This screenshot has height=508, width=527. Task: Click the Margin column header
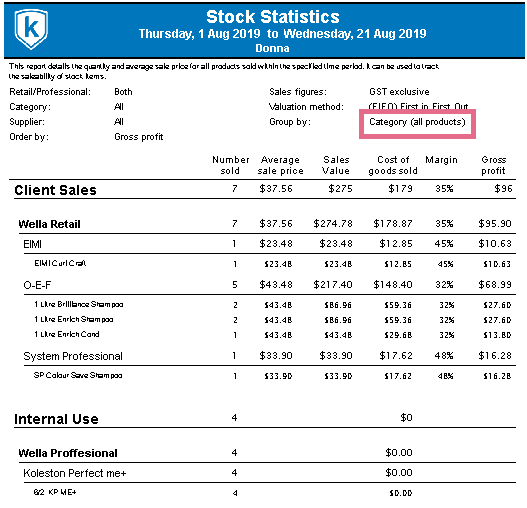(441, 160)
